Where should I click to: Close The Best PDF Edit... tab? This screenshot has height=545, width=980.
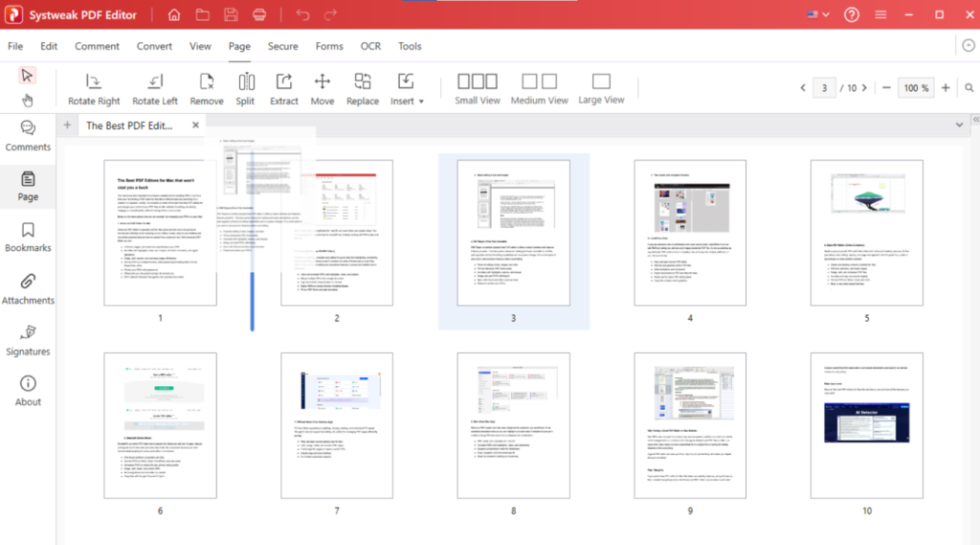pos(195,125)
